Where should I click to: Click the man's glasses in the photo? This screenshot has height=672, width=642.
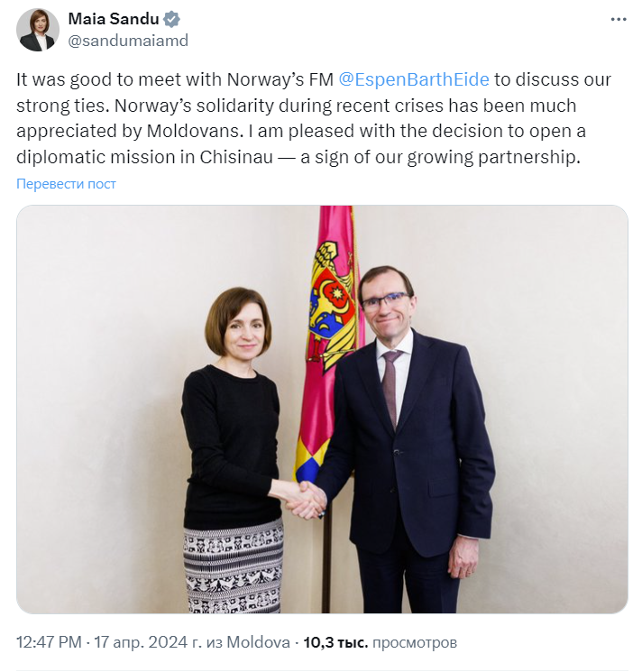tap(385, 301)
